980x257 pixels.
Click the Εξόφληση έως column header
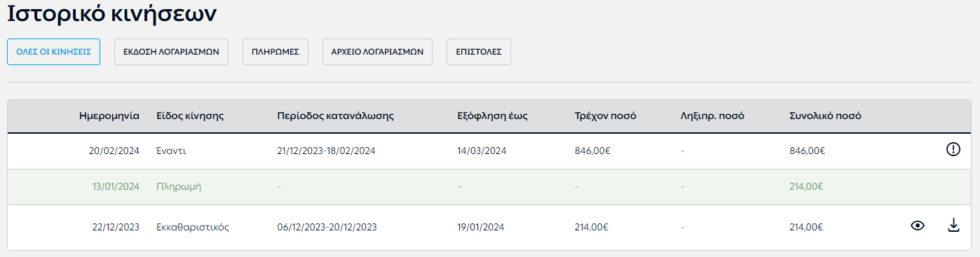pyautogui.click(x=487, y=116)
